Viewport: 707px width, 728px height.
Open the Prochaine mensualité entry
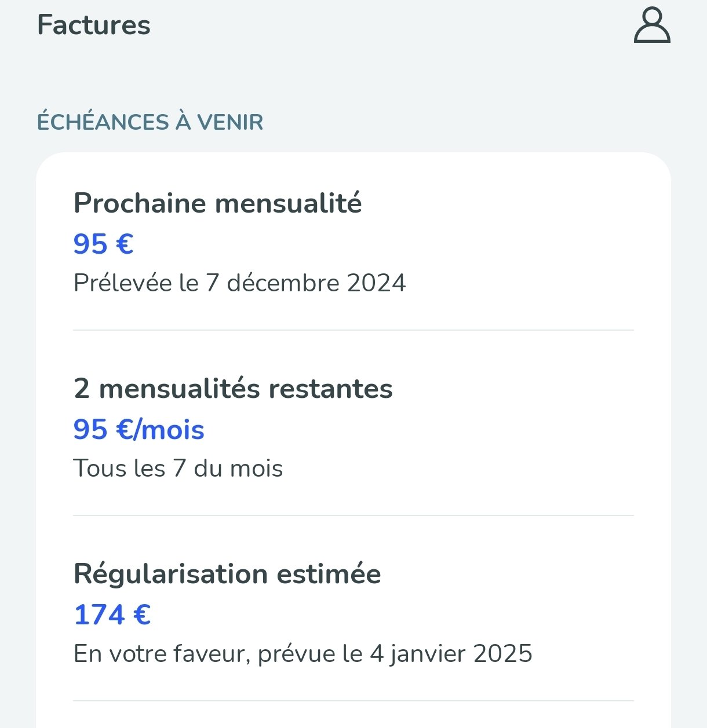(x=353, y=243)
